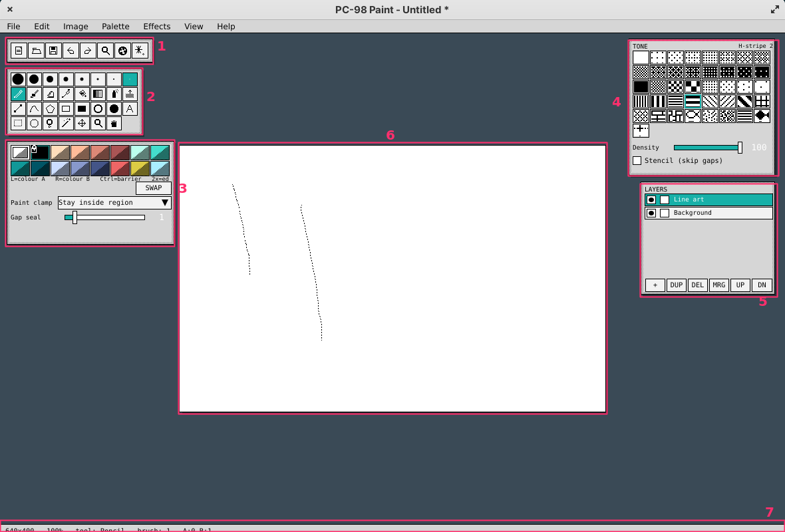This screenshot has height=532, width=785.
Task: Select the outlined Ellipse tool
Action: pos(98,108)
